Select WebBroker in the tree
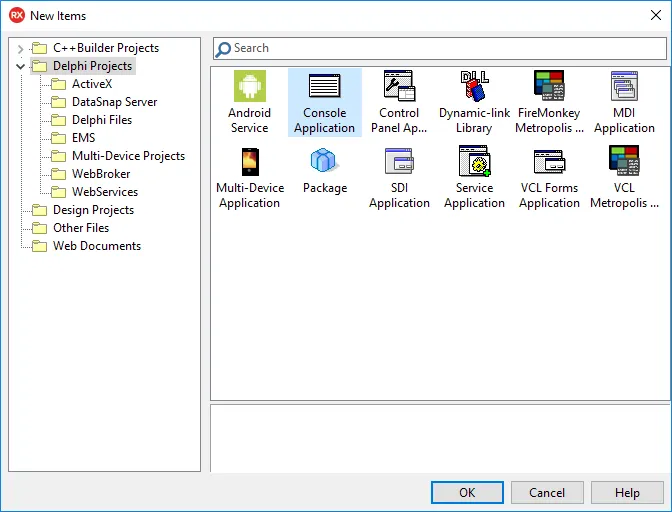This screenshot has width=672, height=512. point(101,174)
